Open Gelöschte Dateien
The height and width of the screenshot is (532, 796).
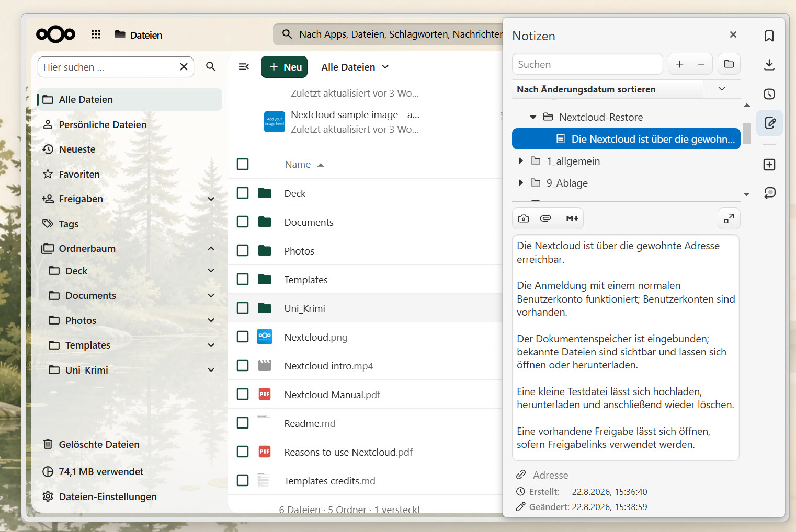point(130,444)
